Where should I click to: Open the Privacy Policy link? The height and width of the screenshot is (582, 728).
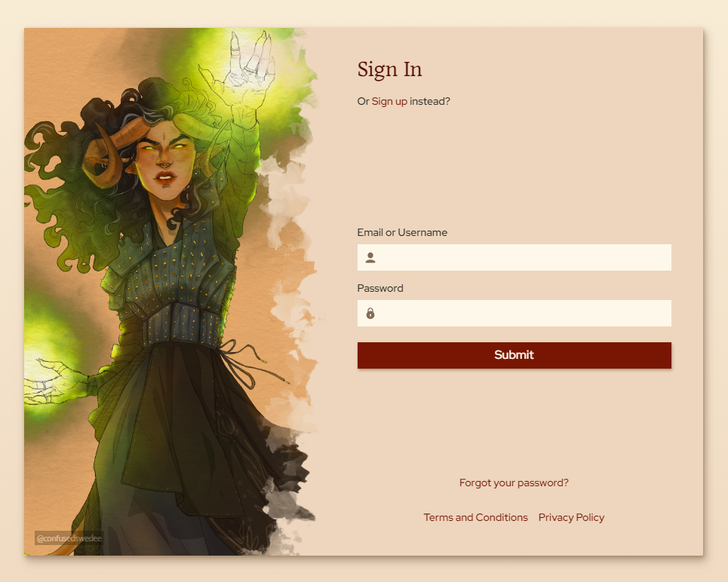[571, 517]
